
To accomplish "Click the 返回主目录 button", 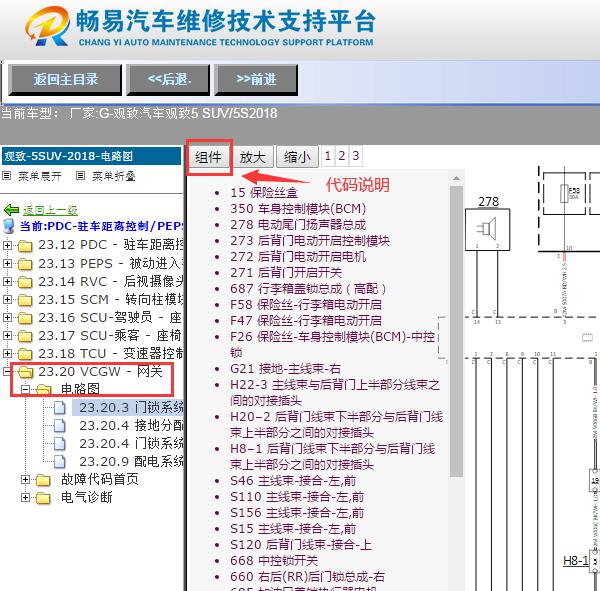I will coord(65,80).
